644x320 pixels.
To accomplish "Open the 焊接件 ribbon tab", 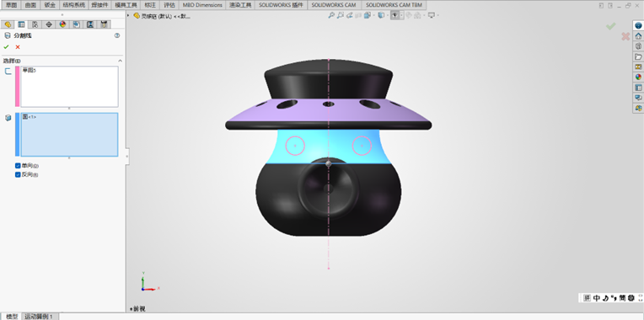I will [99, 5].
